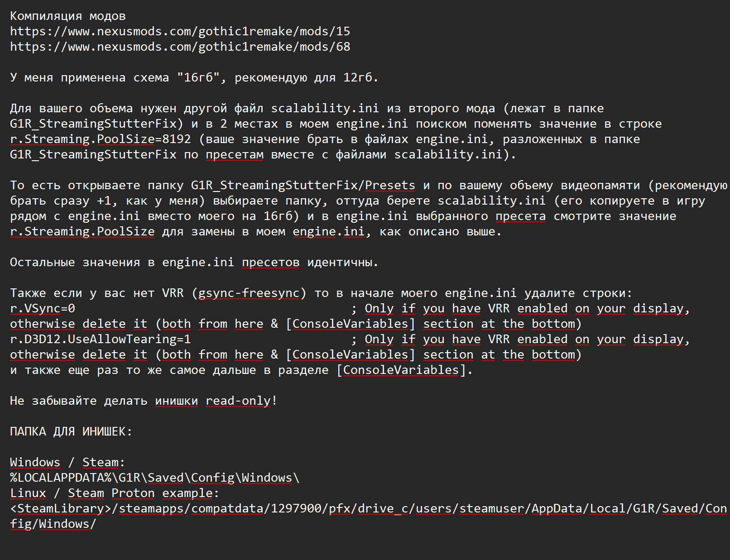Click the '"16гб"' text in the scheme line
This screenshot has height=560, width=730.
click(198, 77)
